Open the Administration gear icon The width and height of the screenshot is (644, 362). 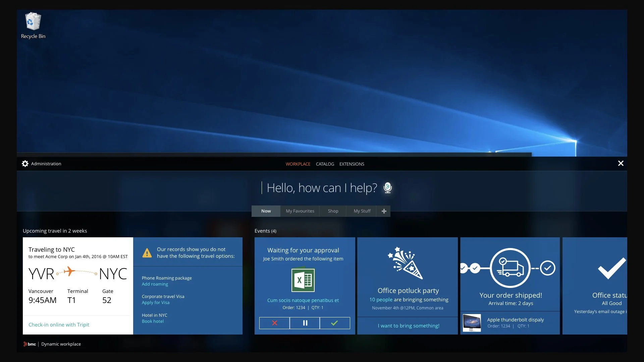(25, 164)
